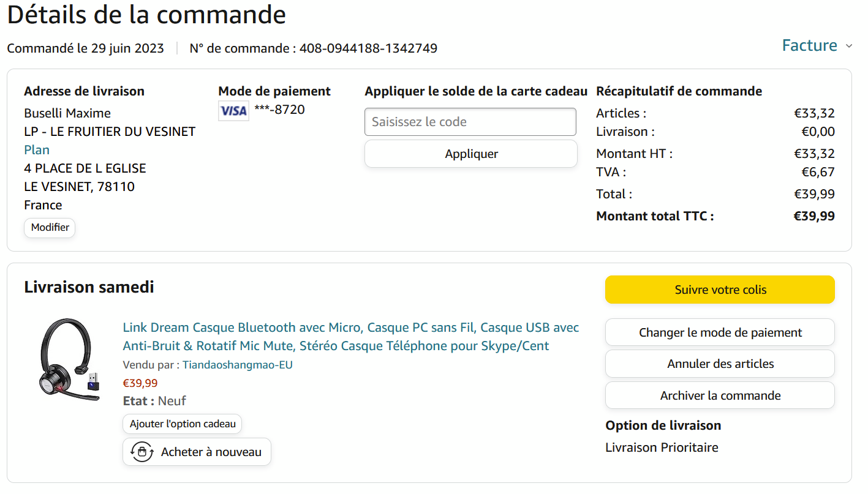Open the Facture invoice link
The width and height of the screenshot is (868, 494).
click(809, 45)
